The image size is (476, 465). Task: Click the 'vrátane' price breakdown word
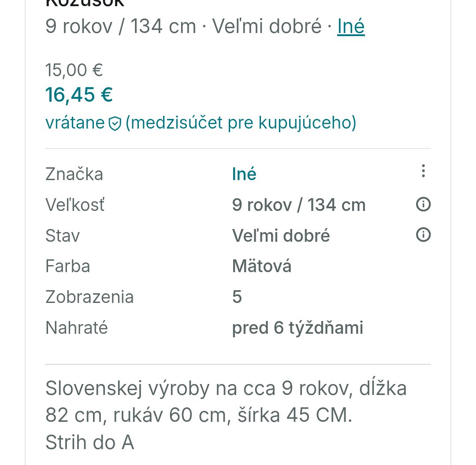pyautogui.click(x=75, y=123)
